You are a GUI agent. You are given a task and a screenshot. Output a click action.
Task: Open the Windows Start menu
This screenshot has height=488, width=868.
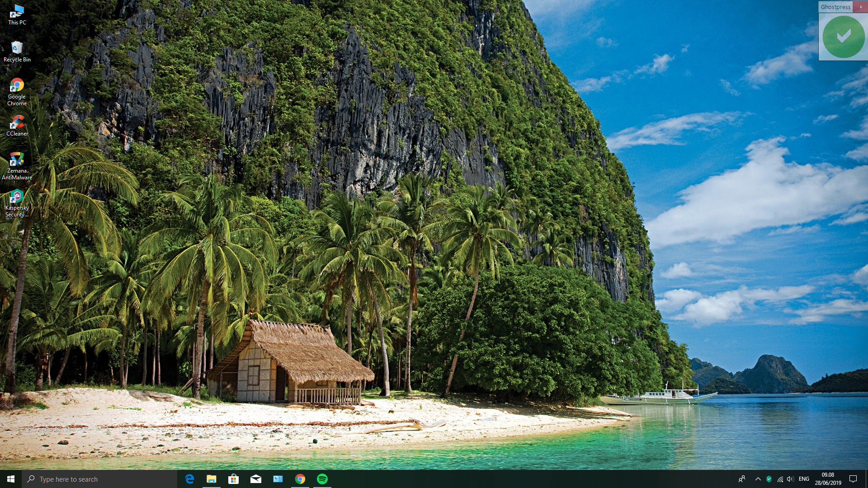(x=11, y=479)
